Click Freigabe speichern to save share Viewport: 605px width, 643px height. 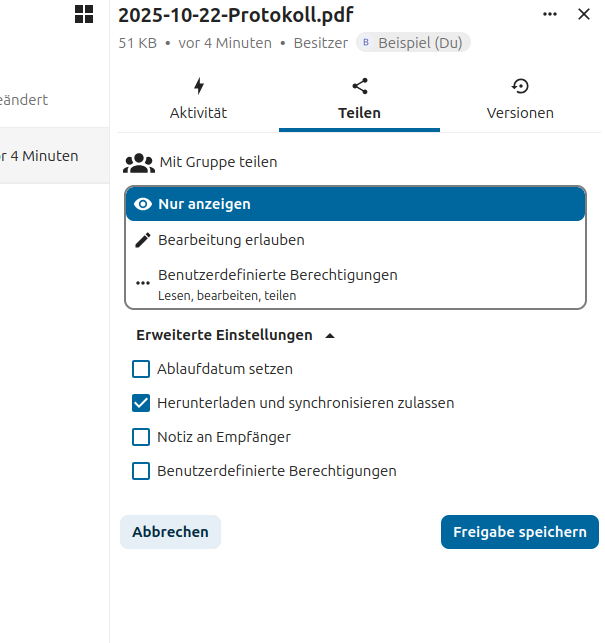coord(519,532)
